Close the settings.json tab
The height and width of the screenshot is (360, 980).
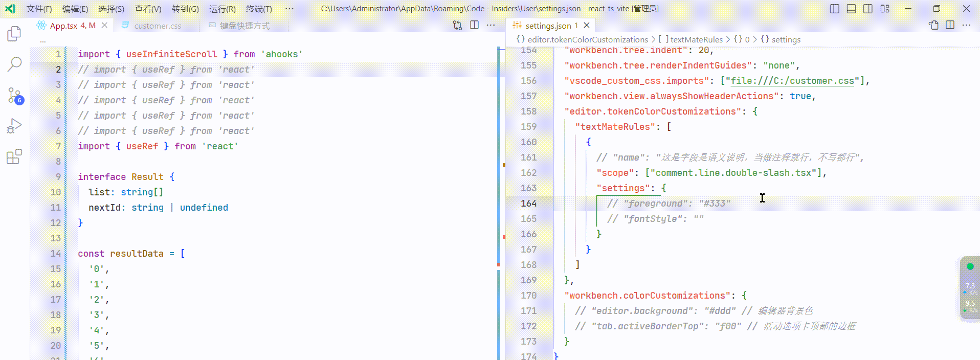(587, 25)
